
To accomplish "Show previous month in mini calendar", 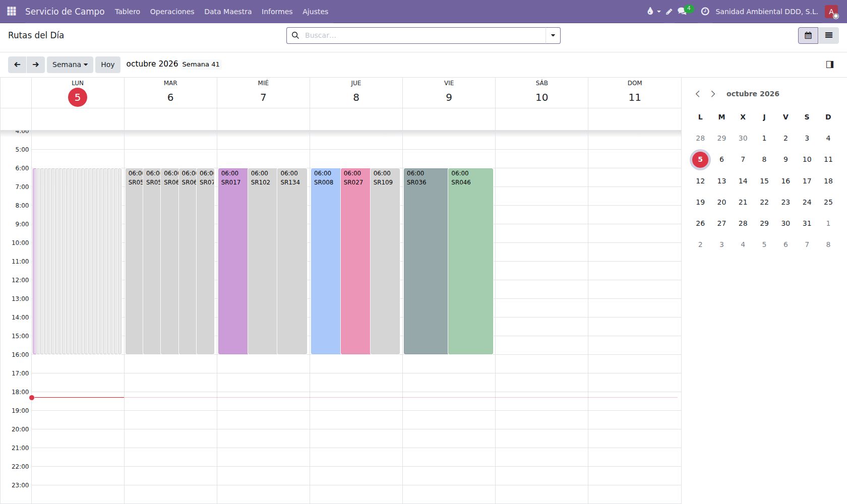I will (698, 94).
